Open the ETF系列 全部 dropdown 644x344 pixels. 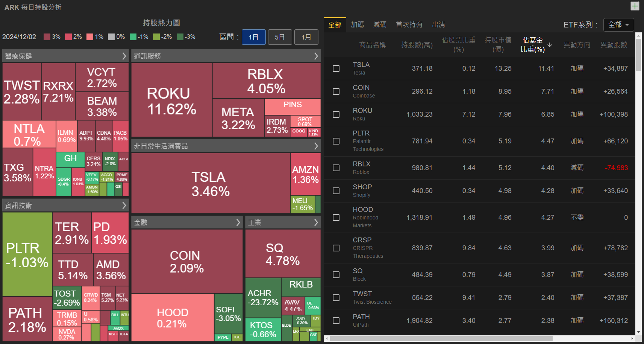[618, 25]
